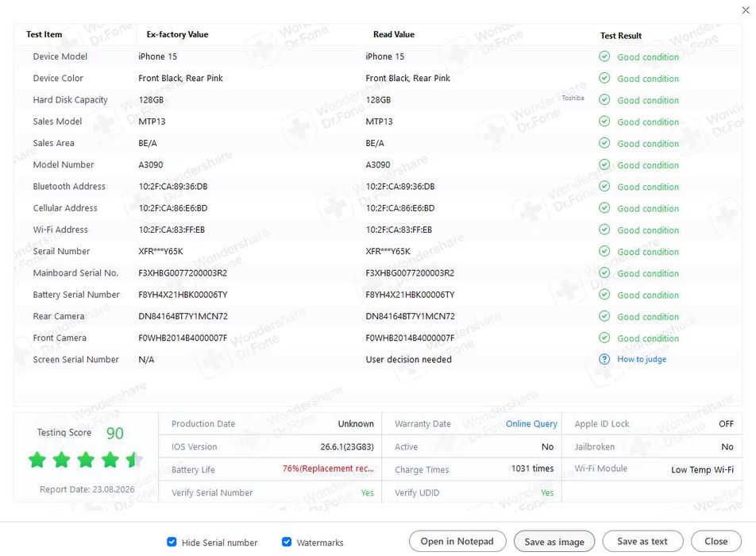The width and height of the screenshot is (756, 556).
Task: Click the Sales Area check mark icon
Action: (x=604, y=143)
